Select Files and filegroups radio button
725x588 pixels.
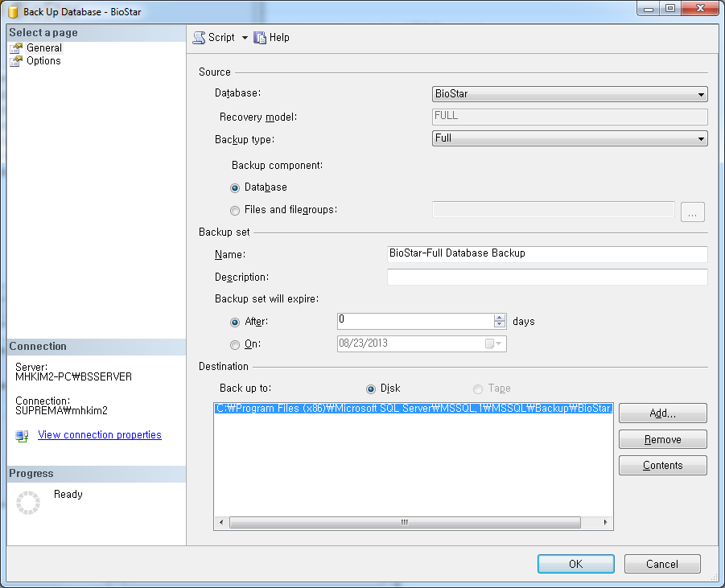(x=235, y=210)
